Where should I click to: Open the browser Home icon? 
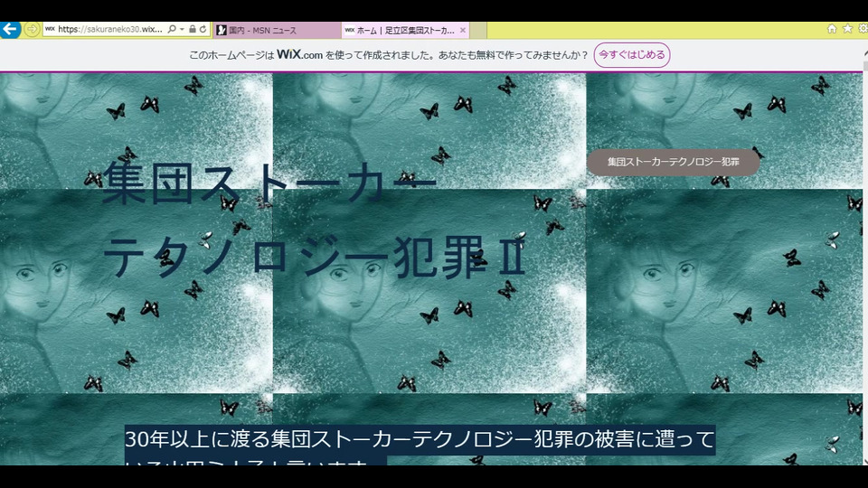[x=832, y=29]
